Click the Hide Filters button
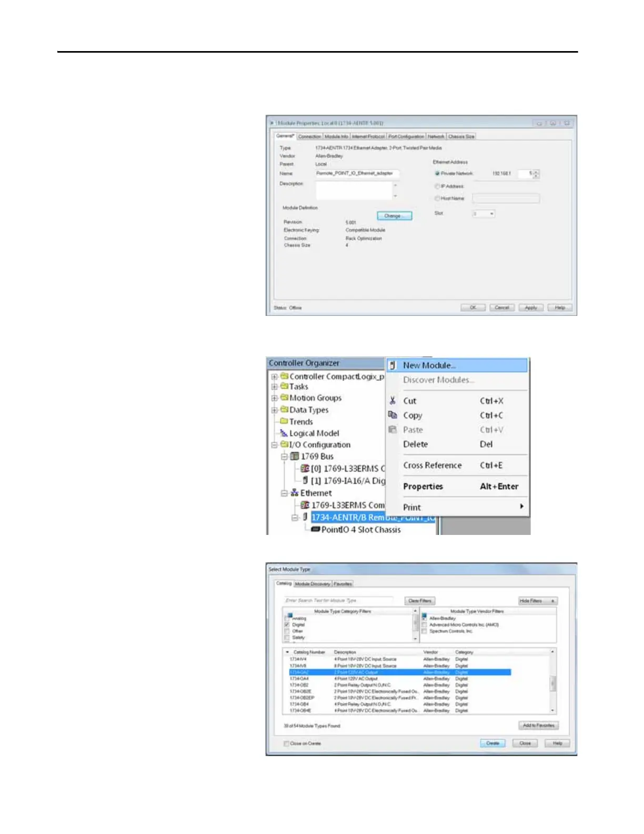Screen dimensions: 644x834 click(538, 601)
